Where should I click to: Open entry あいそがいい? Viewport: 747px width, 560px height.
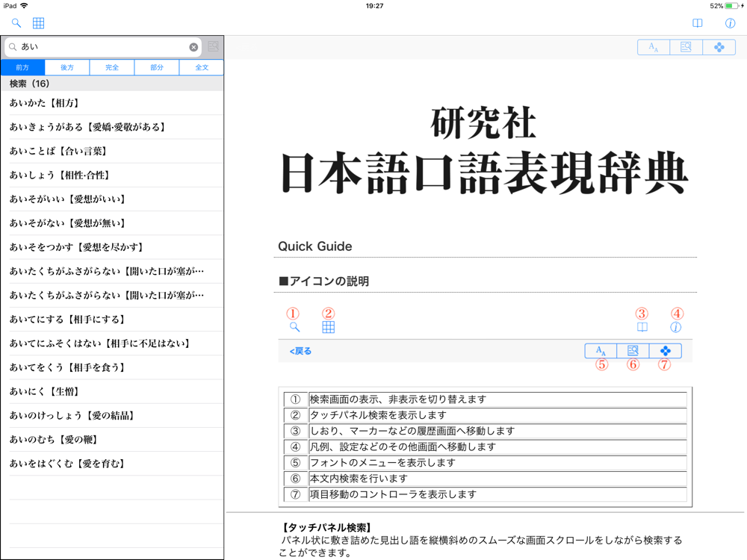click(112, 199)
